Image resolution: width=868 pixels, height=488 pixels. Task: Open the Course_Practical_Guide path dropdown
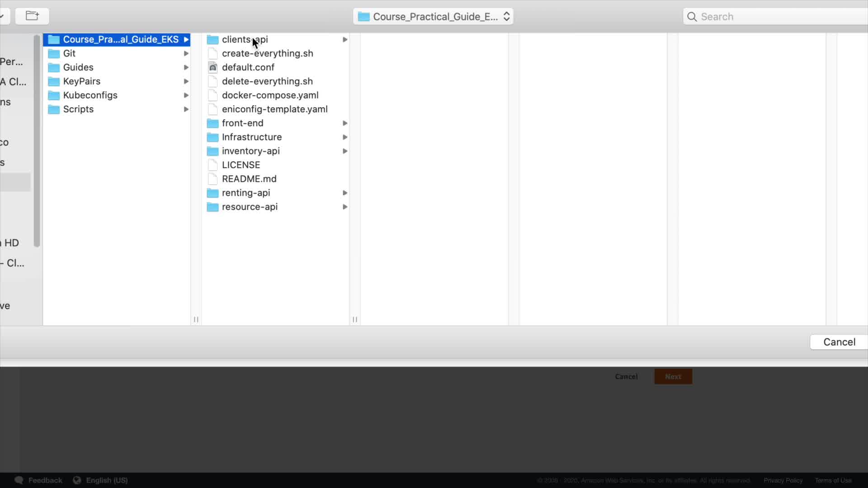(433, 17)
